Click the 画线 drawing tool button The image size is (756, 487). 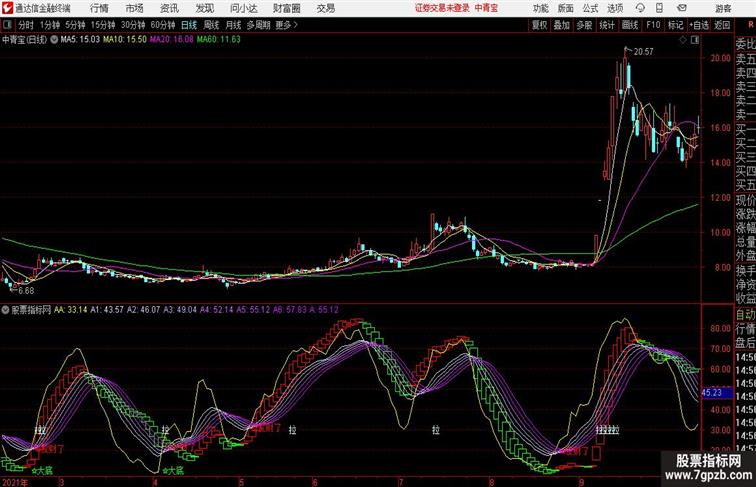pyautogui.click(x=630, y=25)
